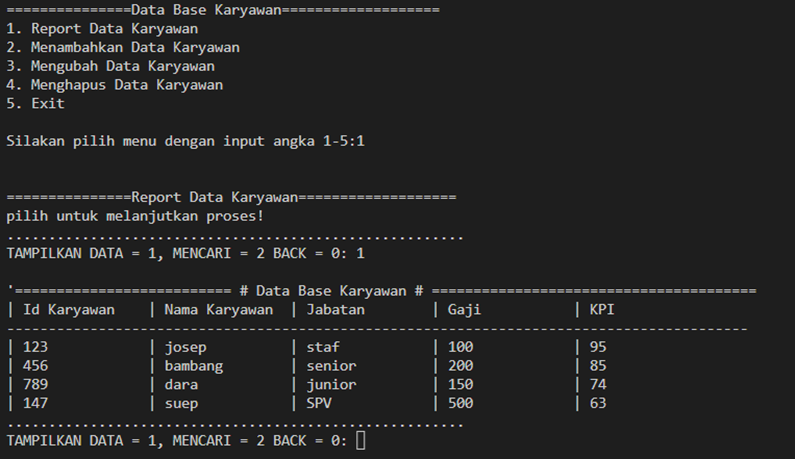The height and width of the screenshot is (459, 795).
Task: Click the 'pilih untuk melanjutkan proses!' line
Action: pos(135,216)
